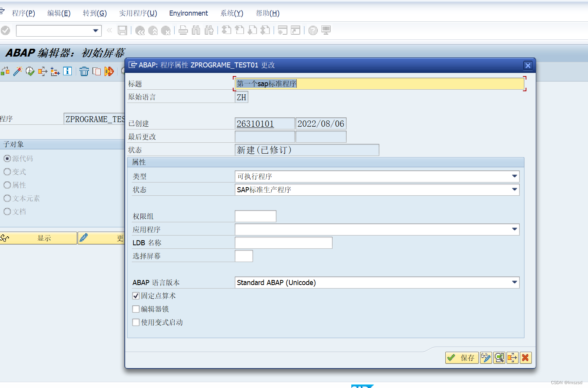Click the green checkmark Enter icon
This screenshot has height=388, width=588.
click(x=5, y=30)
